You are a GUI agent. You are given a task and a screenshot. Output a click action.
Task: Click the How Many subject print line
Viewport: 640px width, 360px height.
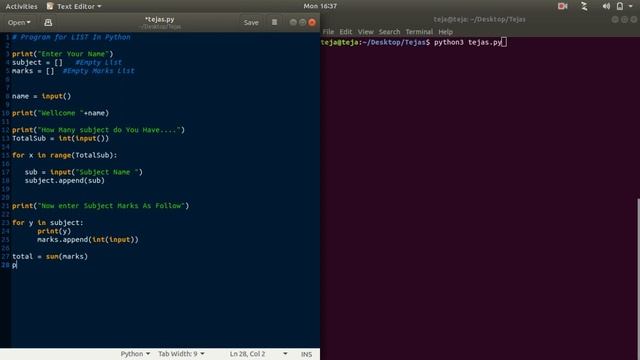[x=98, y=130]
